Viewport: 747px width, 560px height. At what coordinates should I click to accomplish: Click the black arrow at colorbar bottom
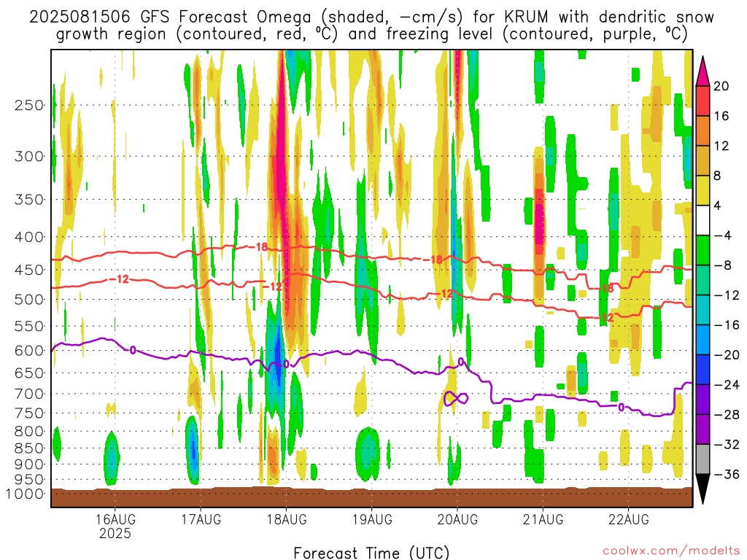[703, 489]
